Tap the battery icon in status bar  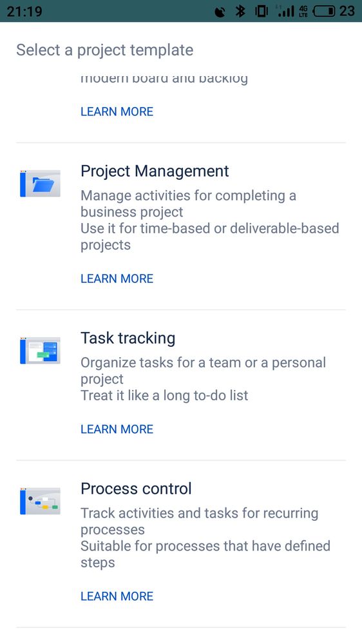tap(324, 11)
